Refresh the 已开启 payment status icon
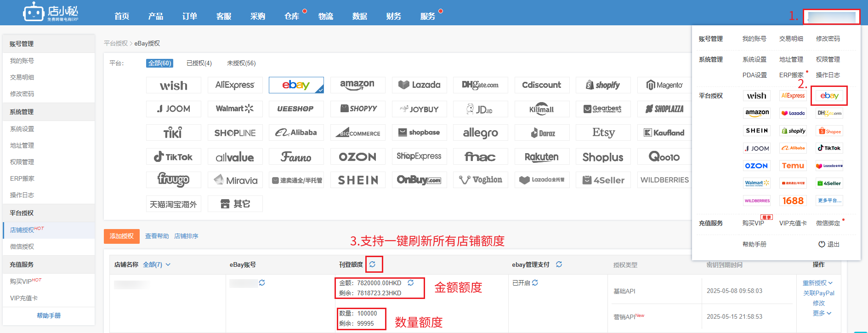The width and height of the screenshot is (868, 333). tap(535, 283)
